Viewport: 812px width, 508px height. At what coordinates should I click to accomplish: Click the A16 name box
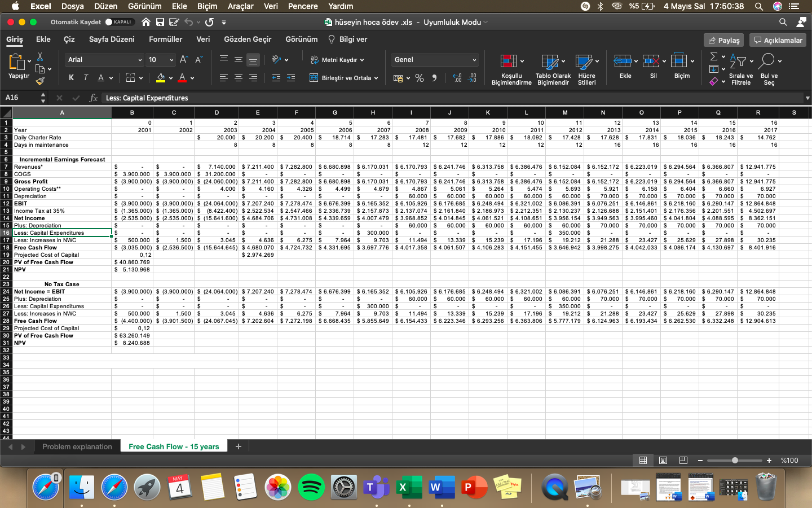[21, 98]
